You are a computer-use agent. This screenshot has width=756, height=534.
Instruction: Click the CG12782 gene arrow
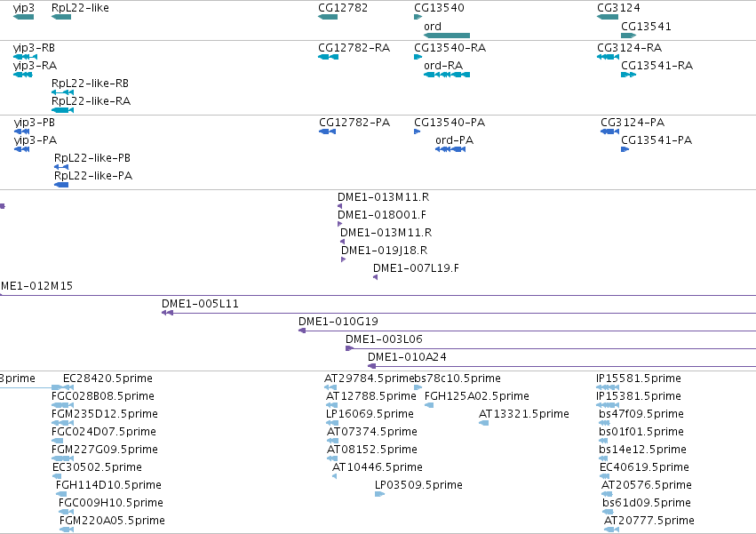pos(328,17)
